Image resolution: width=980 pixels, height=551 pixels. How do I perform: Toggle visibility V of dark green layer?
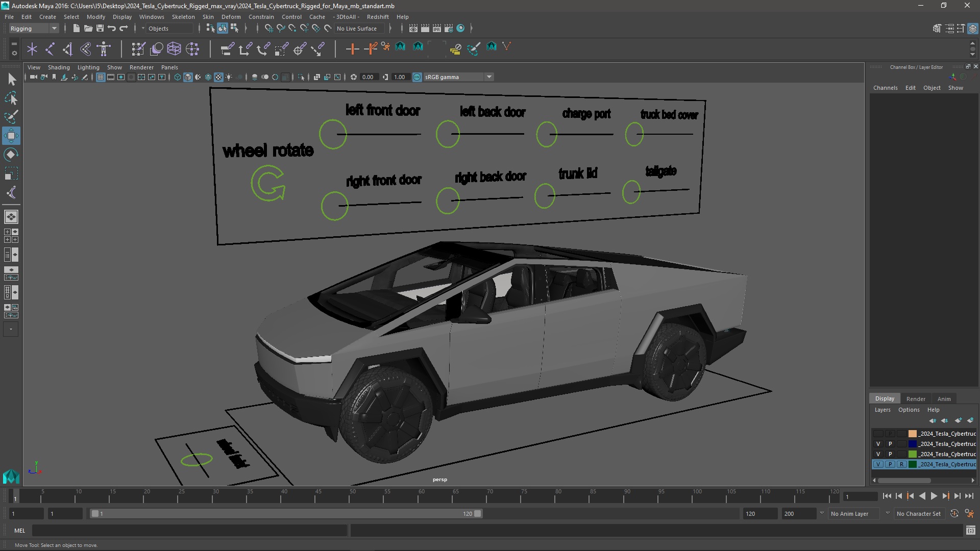[878, 464]
